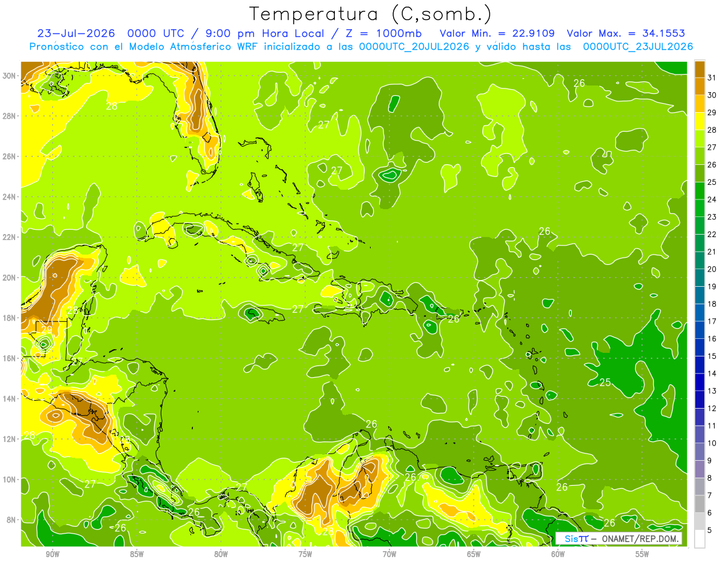Click the "0000UTC_20JUL2026" initialization time
The image size is (728, 562).
(414, 47)
